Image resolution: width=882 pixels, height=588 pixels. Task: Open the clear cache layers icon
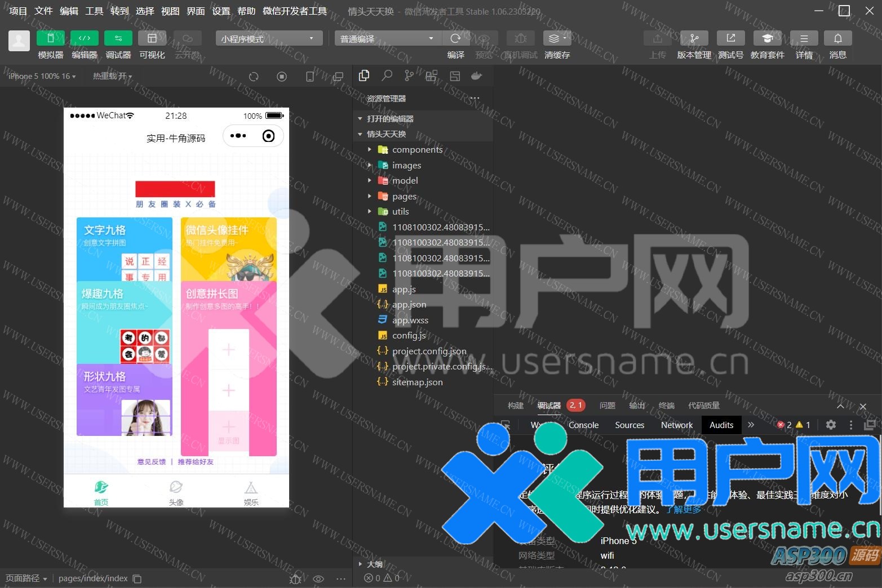tap(557, 38)
